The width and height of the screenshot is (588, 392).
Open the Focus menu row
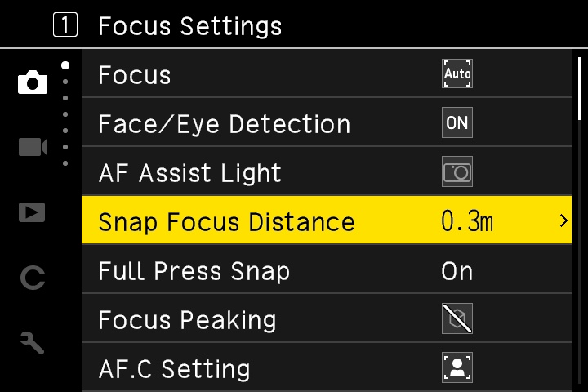327,73
